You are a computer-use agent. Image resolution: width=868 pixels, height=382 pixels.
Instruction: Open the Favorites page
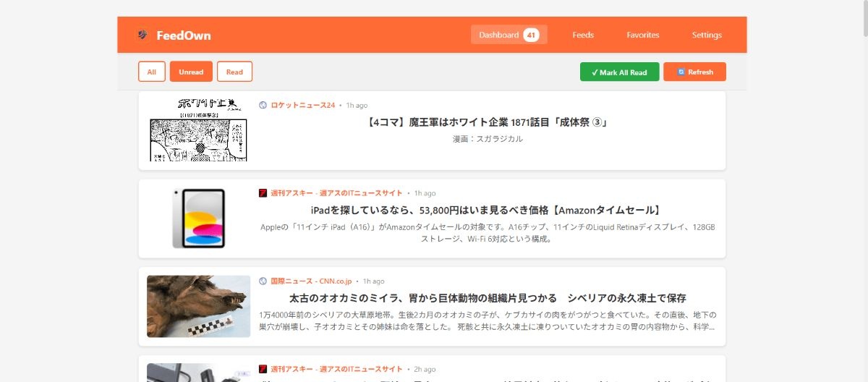pos(643,35)
